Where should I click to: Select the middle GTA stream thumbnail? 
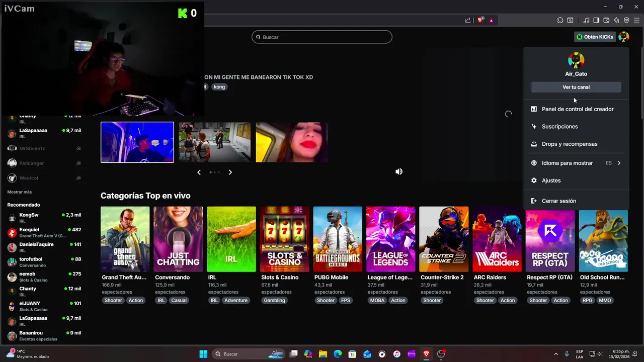coord(215,142)
